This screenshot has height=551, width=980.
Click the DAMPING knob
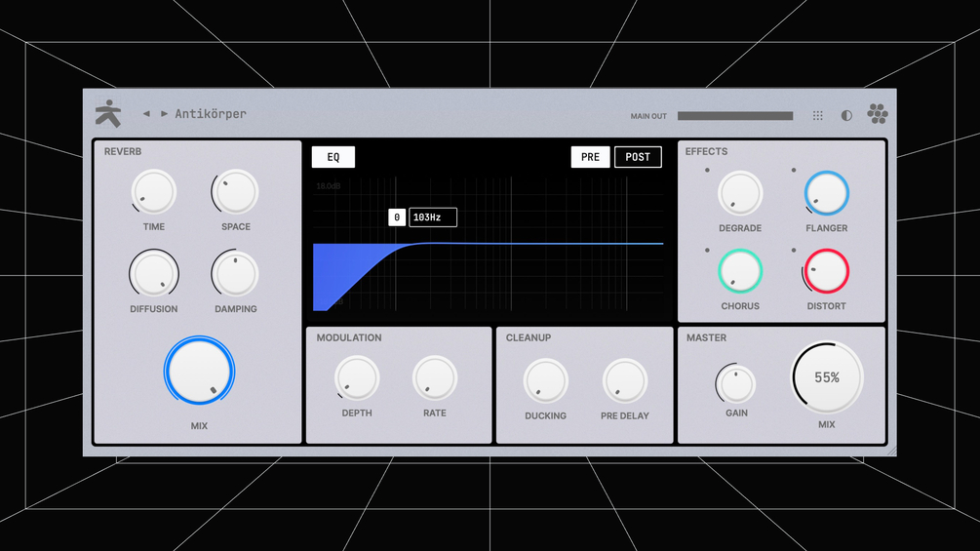[x=236, y=274]
